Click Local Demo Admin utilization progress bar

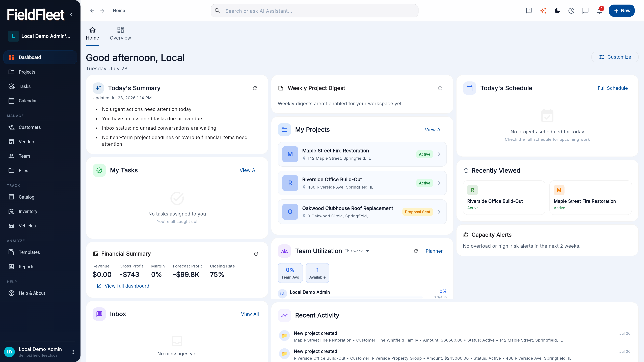tap(356, 297)
